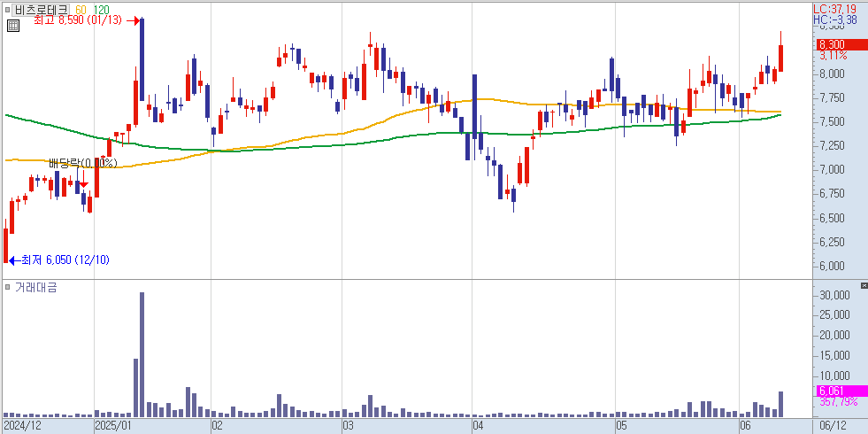Click the 3.11% change value

click(x=833, y=55)
